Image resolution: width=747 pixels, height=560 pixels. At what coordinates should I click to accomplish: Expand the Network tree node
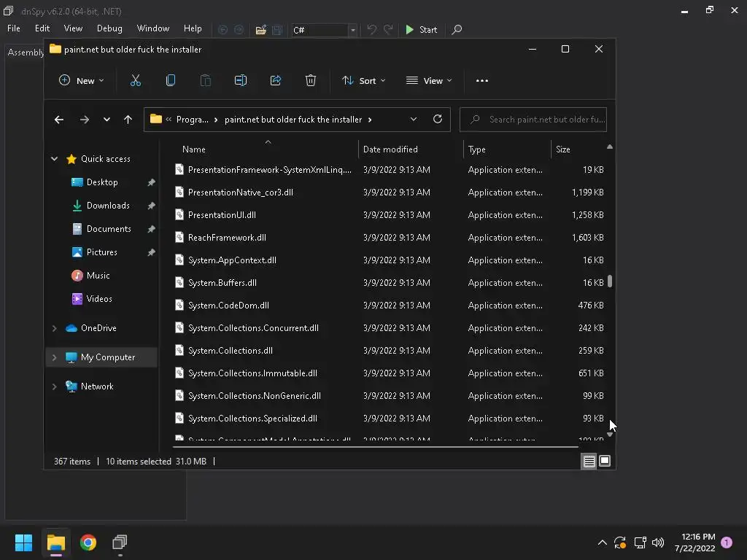tap(54, 386)
